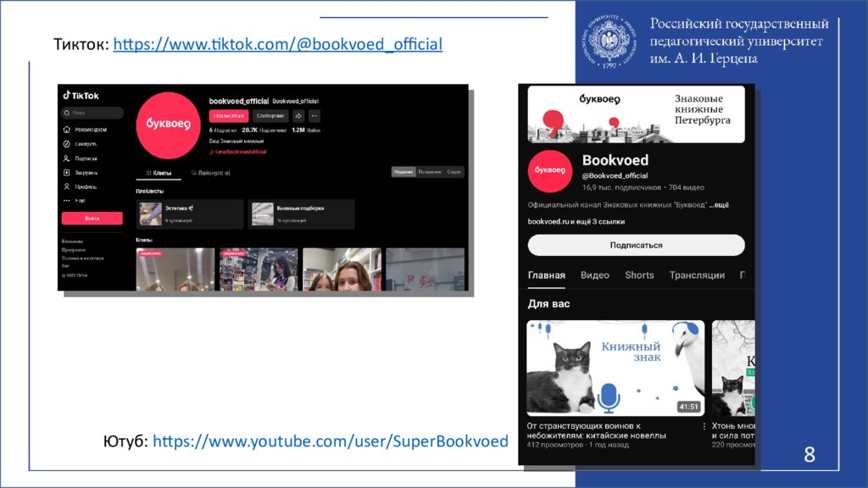
Task: Open TikTok Recommended home icon
Action: (66, 130)
